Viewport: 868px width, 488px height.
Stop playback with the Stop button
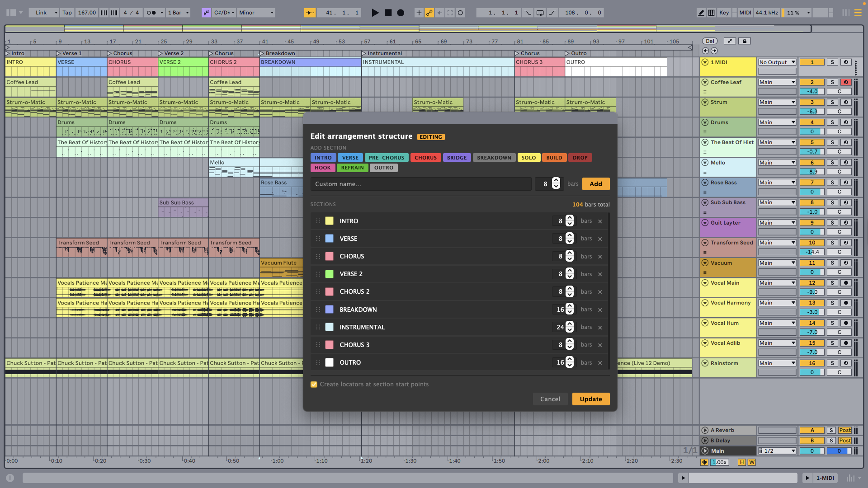(388, 13)
